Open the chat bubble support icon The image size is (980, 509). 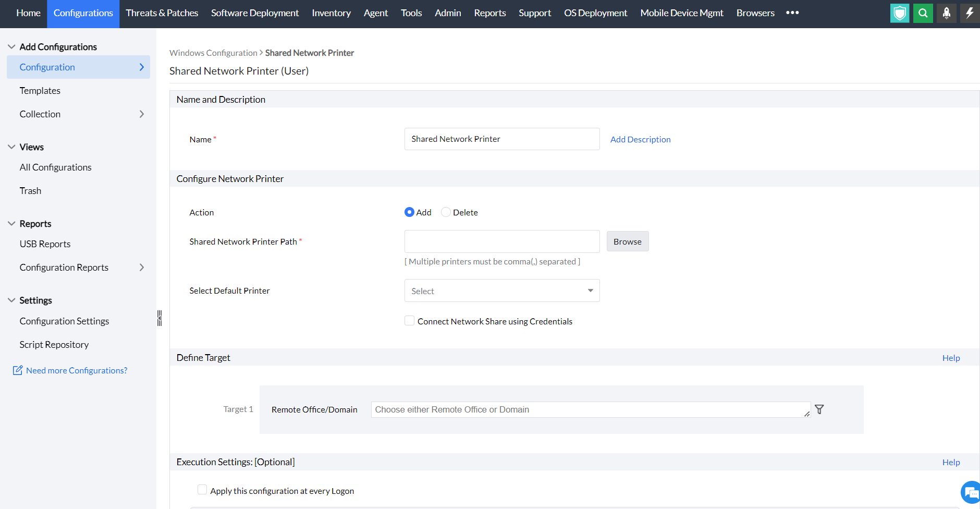(x=971, y=492)
